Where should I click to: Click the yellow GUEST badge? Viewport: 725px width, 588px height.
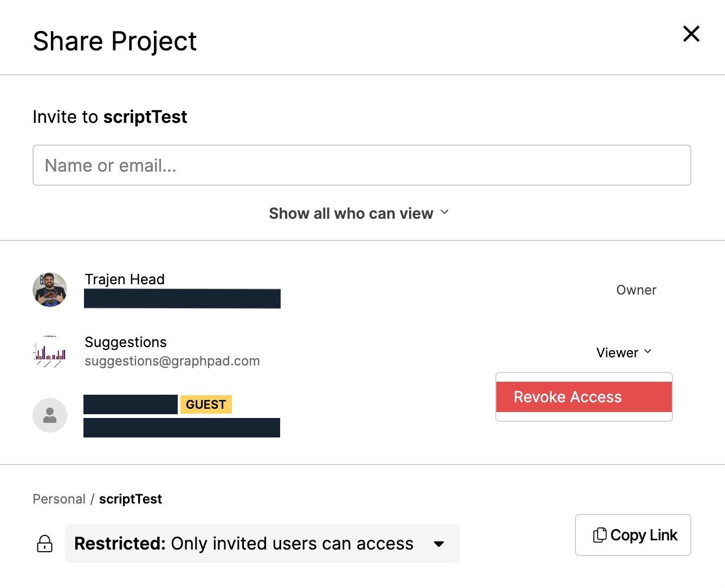click(206, 404)
